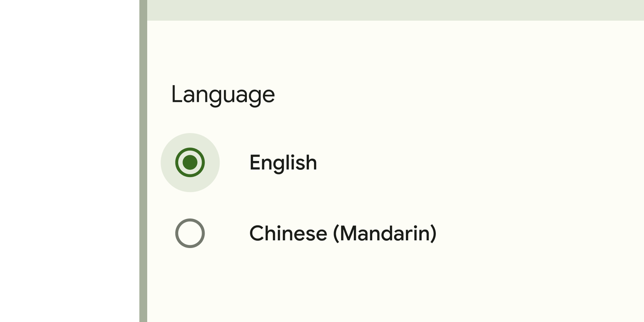
Task: Click blank space right of English label
Action: [479, 163]
